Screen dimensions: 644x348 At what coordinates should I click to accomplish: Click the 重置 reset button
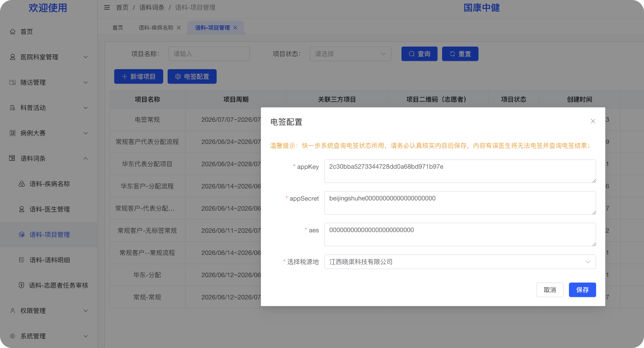(460, 54)
